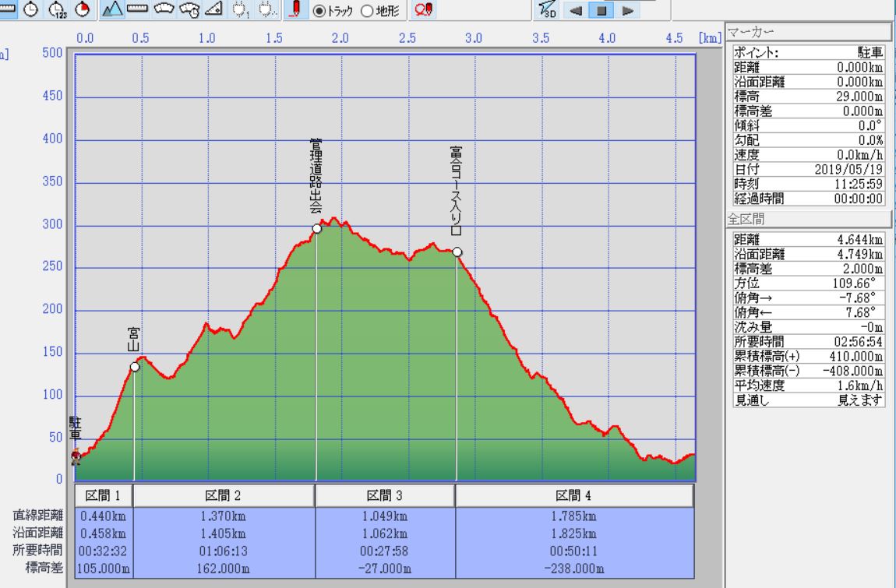Image resolution: width=896 pixels, height=588 pixels.
Task: Click the 2019/05/19 date value
Action: [848, 169]
